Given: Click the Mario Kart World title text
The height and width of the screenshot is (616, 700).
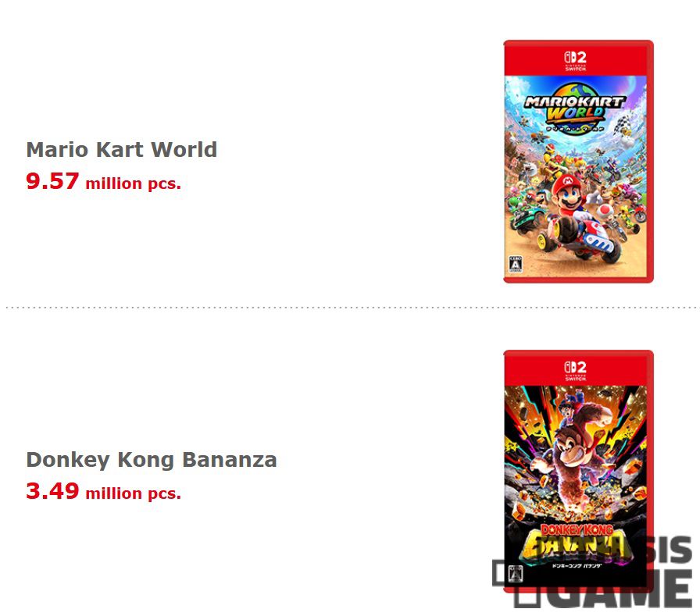Looking at the screenshot, I should point(121,149).
